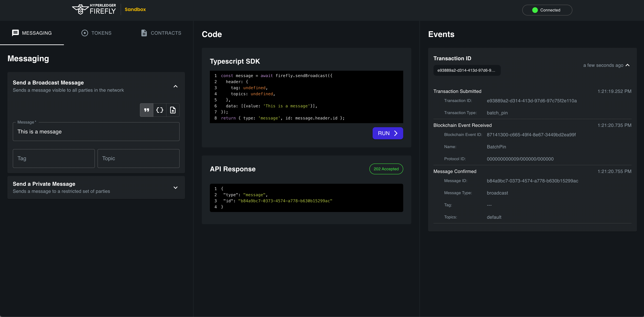Click the 202 Accepted API response badge
Screen dimensions: 644x317
click(x=386, y=169)
